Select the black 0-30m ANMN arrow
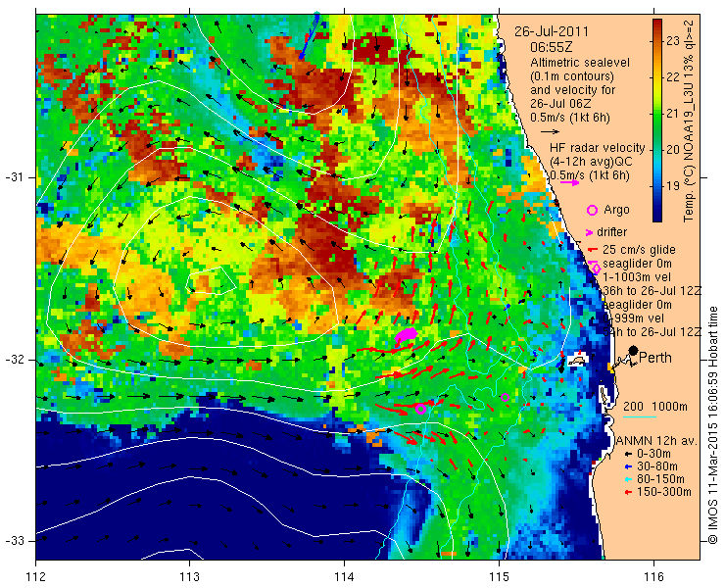 (627, 455)
